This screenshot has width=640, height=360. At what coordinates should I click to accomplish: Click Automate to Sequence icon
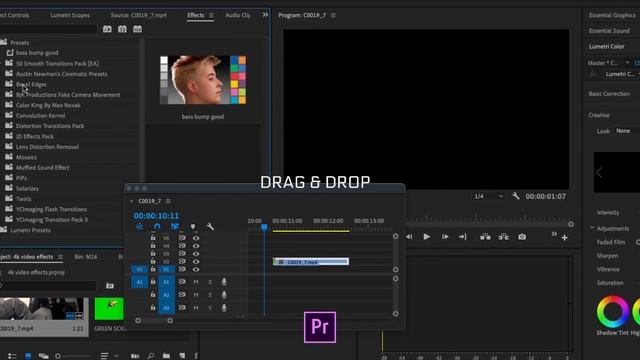tap(135, 356)
